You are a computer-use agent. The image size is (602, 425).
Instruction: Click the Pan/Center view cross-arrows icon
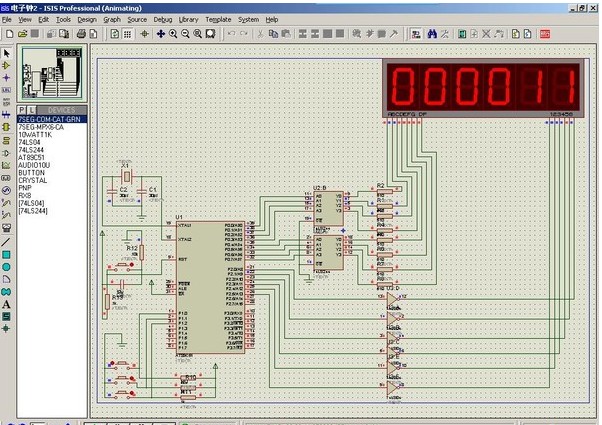point(160,34)
